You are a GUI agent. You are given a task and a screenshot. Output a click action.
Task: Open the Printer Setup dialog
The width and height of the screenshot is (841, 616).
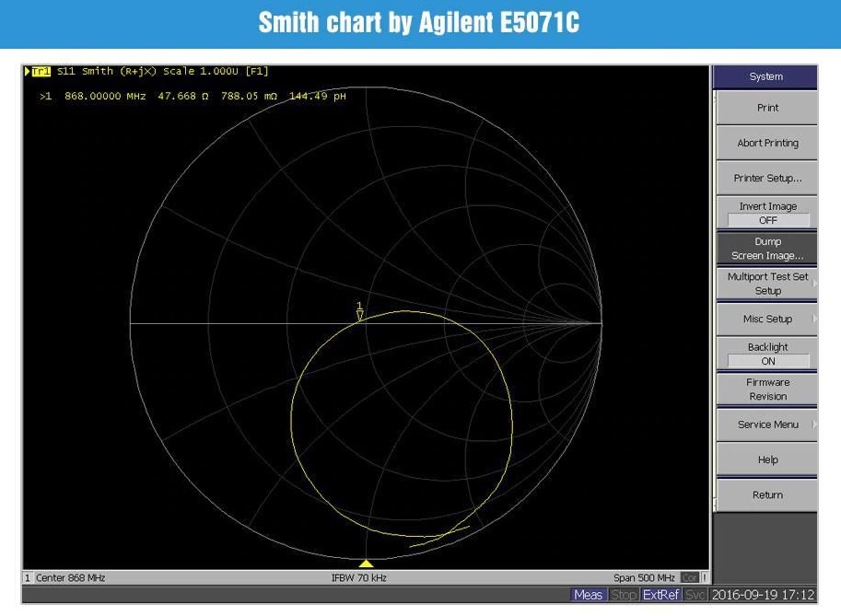coord(767,178)
